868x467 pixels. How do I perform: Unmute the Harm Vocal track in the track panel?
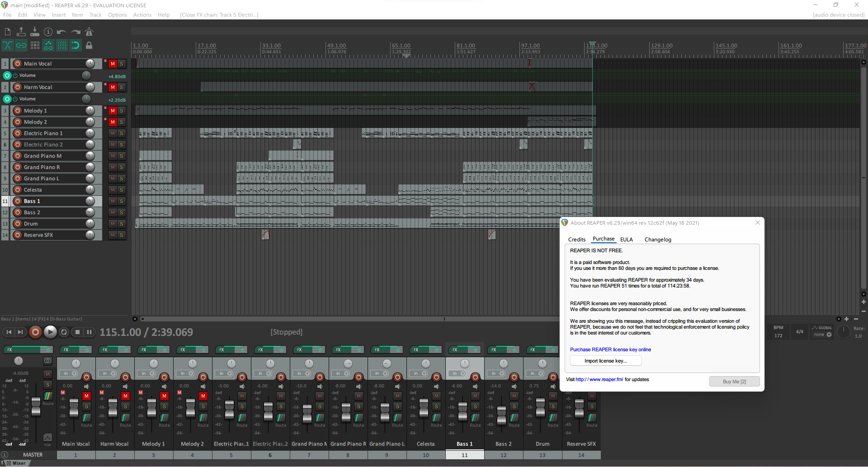click(113, 87)
